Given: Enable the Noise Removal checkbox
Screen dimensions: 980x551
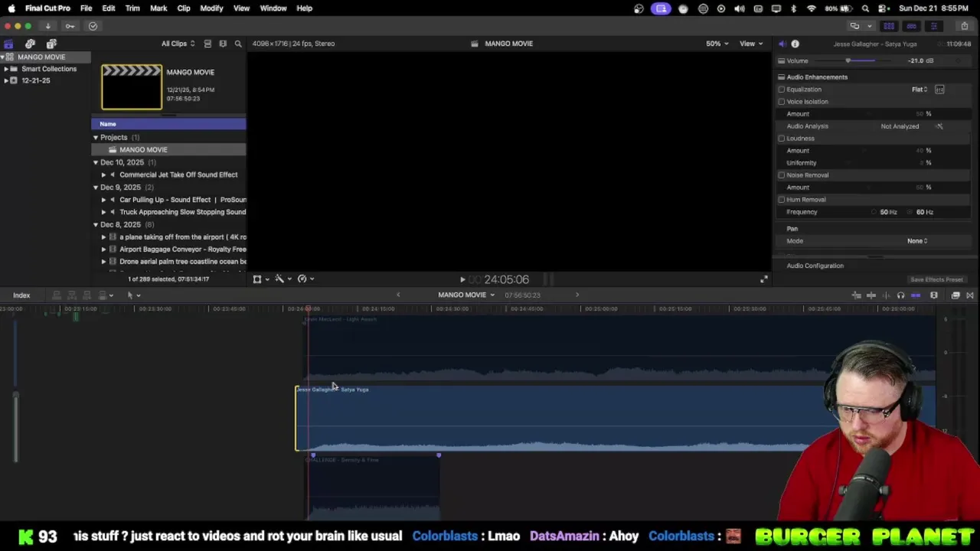Looking at the screenshot, I should click(782, 175).
